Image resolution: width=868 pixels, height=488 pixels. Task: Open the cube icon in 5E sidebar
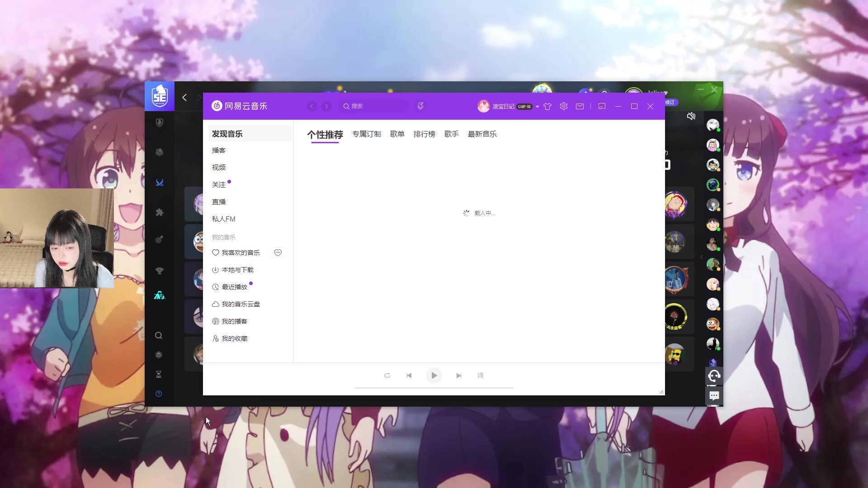point(159,355)
